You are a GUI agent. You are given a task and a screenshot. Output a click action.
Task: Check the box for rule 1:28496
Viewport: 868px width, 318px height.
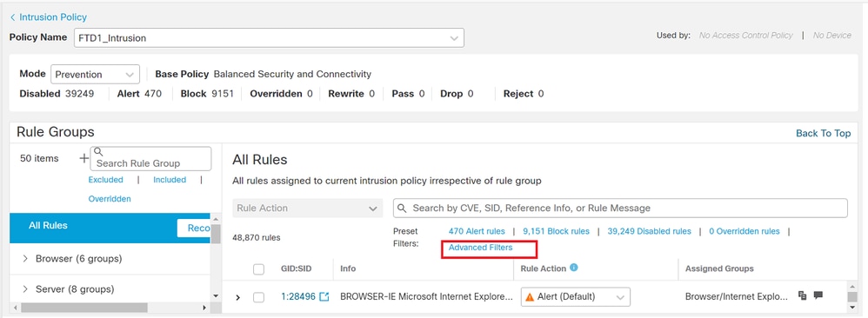pyautogui.click(x=258, y=297)
